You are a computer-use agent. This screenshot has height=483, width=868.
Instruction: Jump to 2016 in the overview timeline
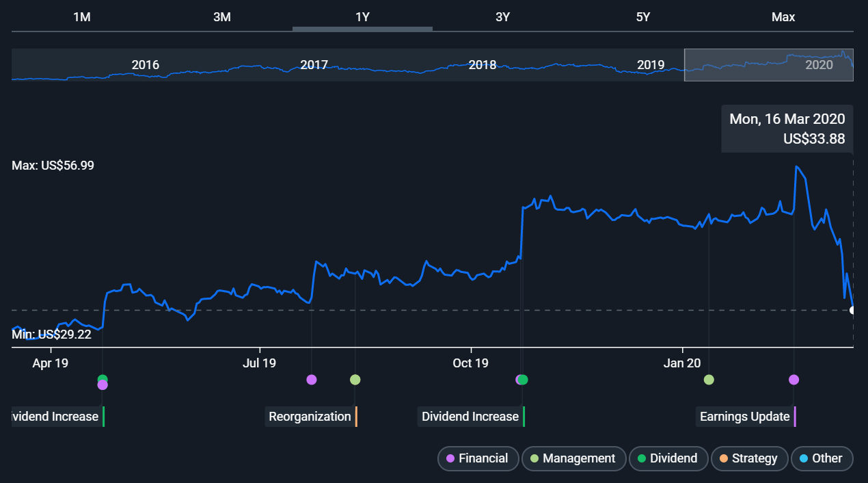coord(145,65)
